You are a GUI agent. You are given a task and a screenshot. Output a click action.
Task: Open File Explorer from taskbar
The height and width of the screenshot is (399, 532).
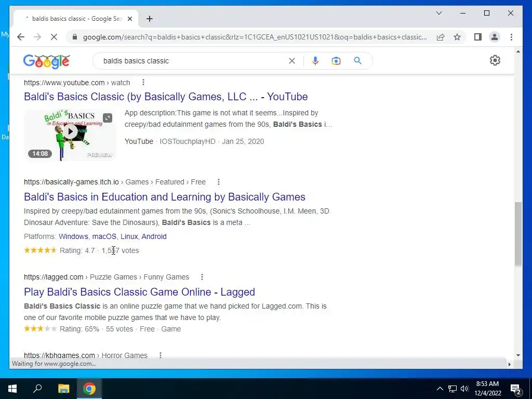click(63, 389)
